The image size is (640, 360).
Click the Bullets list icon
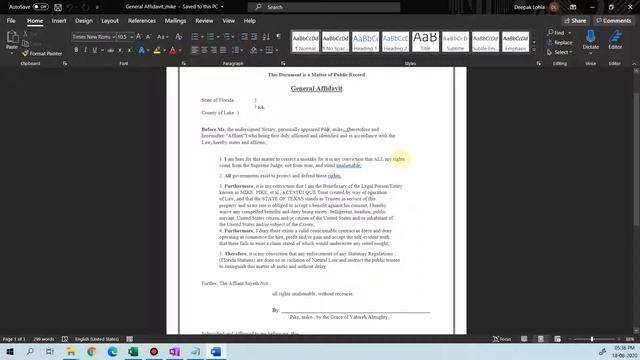pos(195,37)
